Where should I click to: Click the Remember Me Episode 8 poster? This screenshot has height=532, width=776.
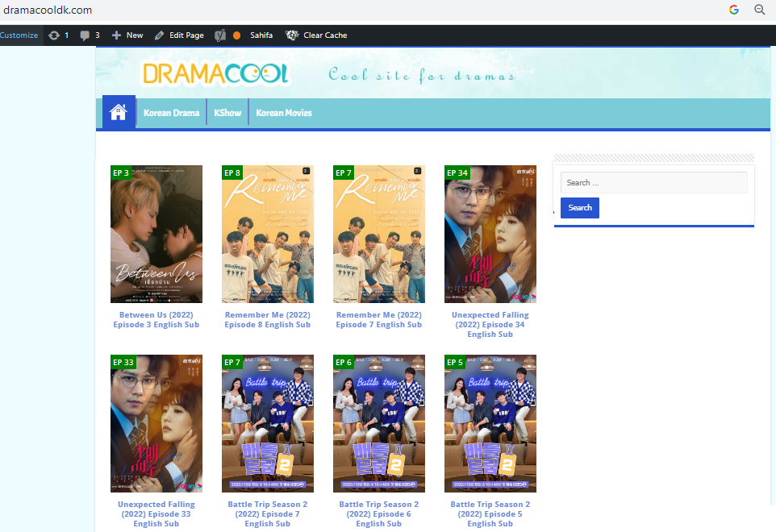267,234
